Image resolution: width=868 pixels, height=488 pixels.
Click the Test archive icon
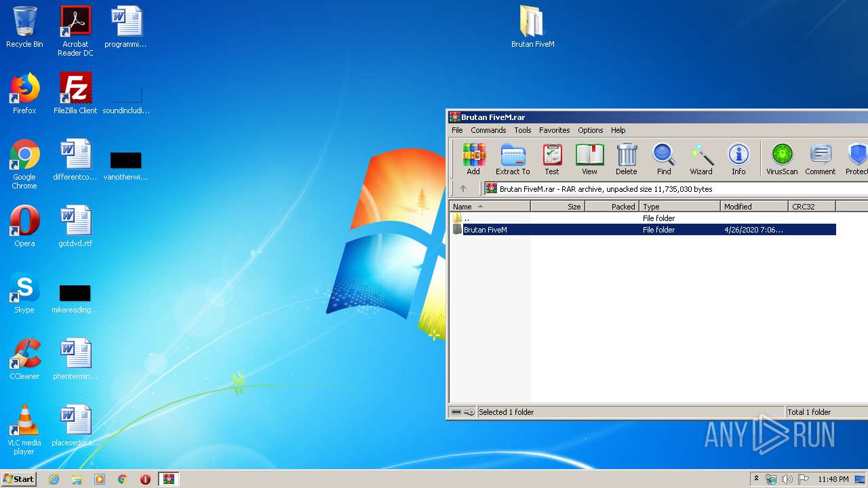552,159
